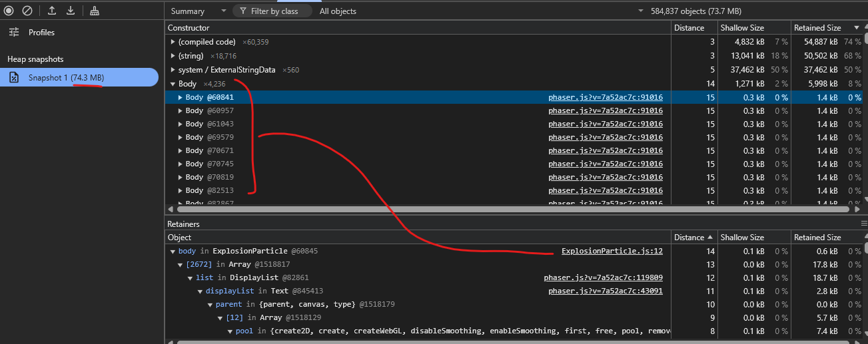Click the clear all profiles icon
868x344 pixels.
tap(27, 11)
